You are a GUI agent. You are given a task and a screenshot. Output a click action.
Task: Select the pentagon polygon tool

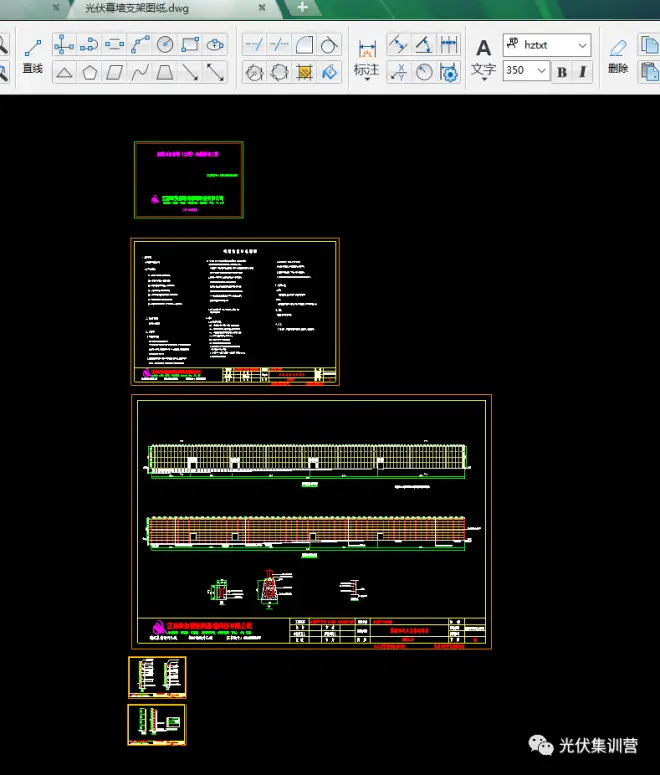pyautogui.click(x=89, y=73)
